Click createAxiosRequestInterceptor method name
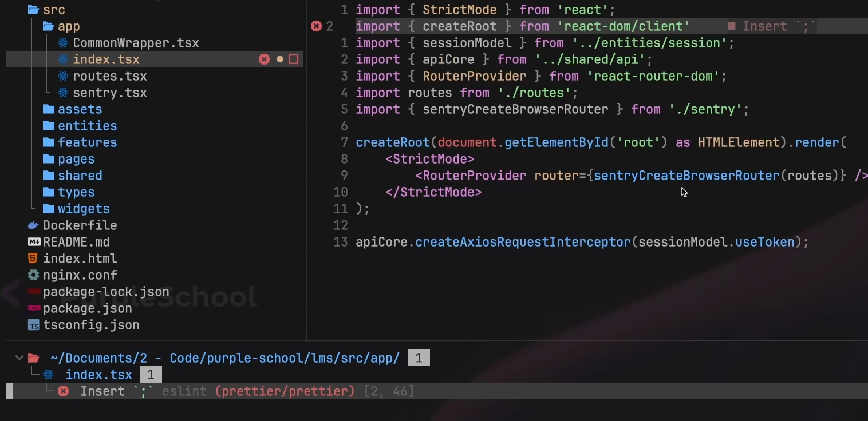This screenshot has height=421, width=868. coord(523,242)
